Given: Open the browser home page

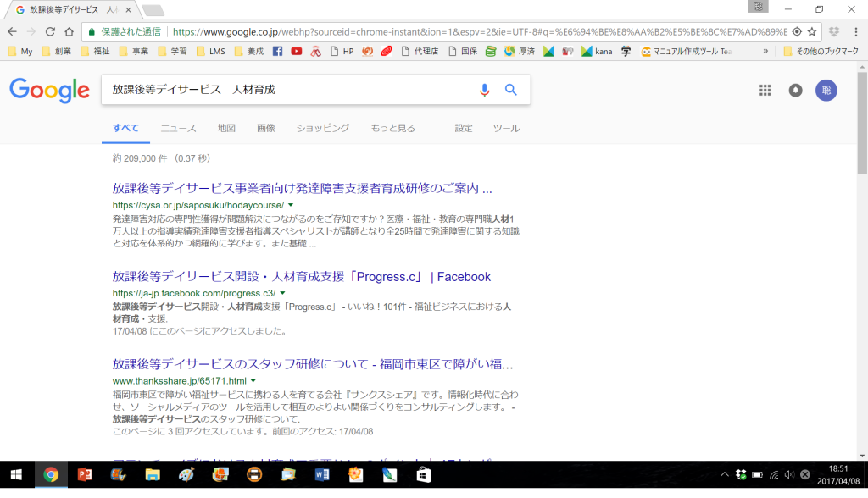Looking at the screenshot, I should point(70,32).
